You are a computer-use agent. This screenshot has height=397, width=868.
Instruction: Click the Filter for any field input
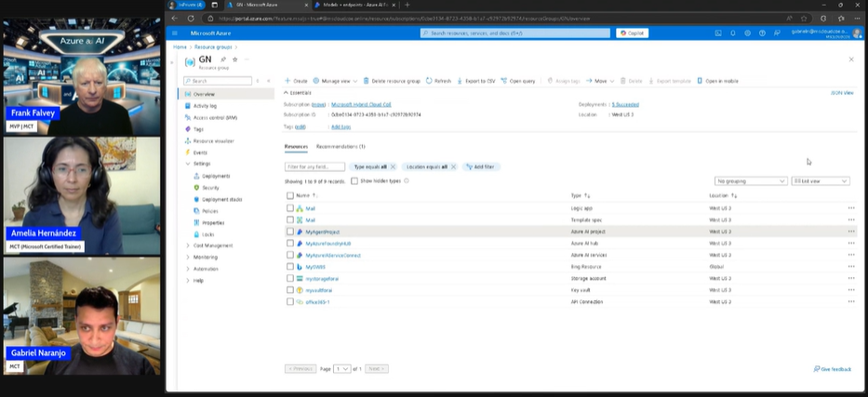pos(314,166)
